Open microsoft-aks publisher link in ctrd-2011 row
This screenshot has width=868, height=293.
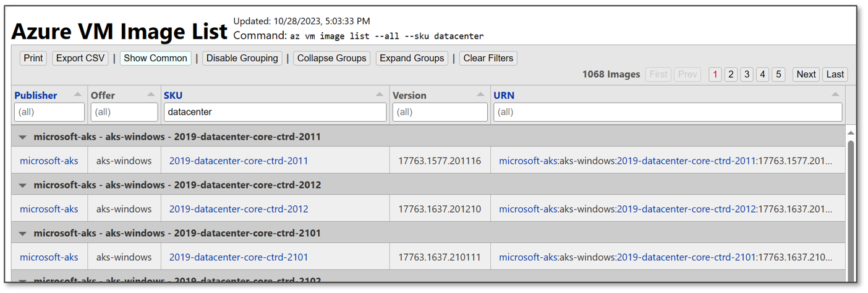[49, 161]
